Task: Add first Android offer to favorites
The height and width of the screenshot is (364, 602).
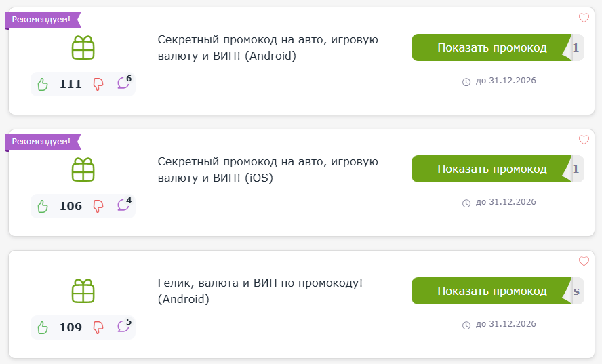Action: [x=584, y=18]
